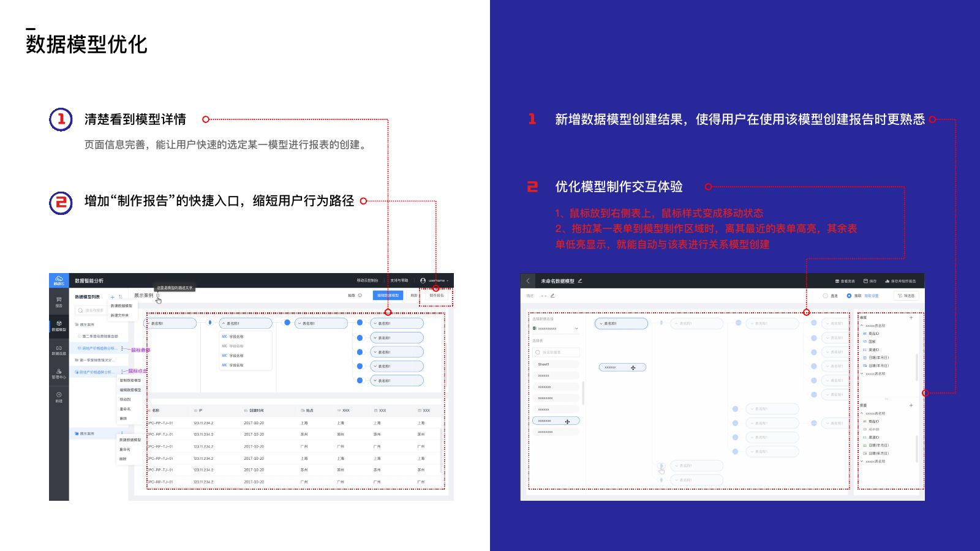980x551 pixels.
Task: Click the blue 编辑数据模型 button
Action: click(x=388, y=295)
